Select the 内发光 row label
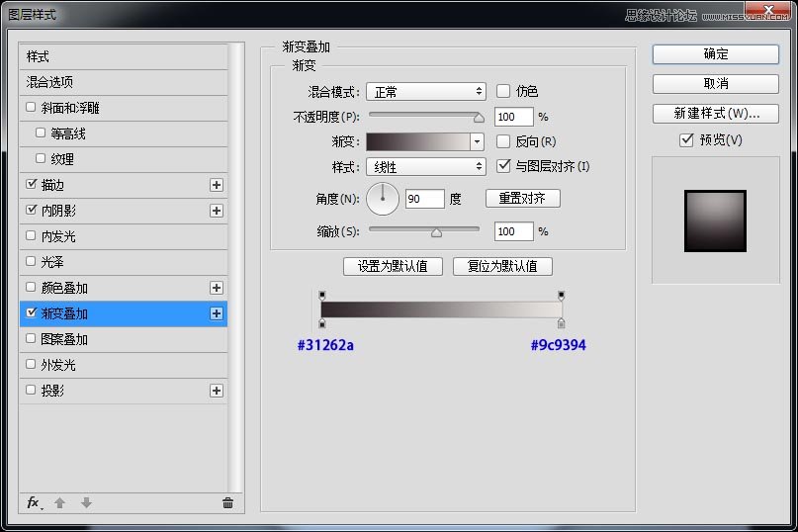 [58, 236]
